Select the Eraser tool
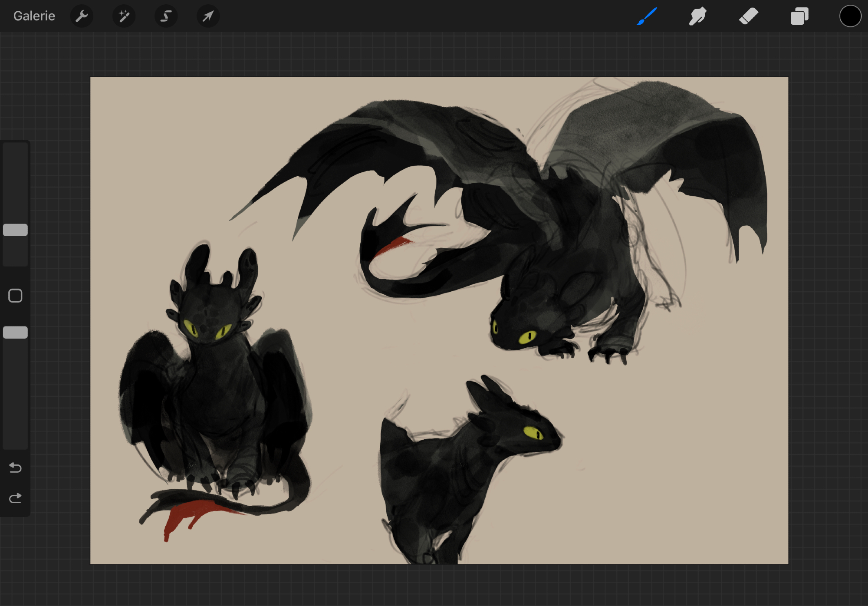Screen dimensions: 868x606 pyautogui.click(x=748, y=16)
